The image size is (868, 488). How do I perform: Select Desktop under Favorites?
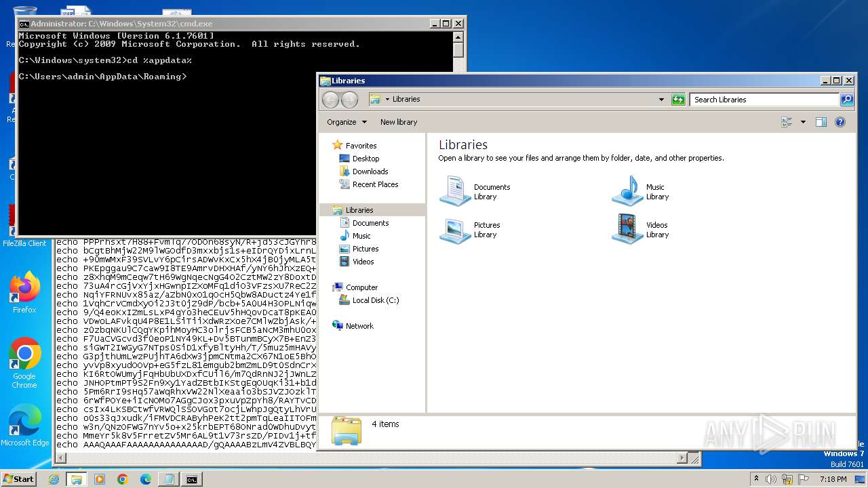[366, 159]
